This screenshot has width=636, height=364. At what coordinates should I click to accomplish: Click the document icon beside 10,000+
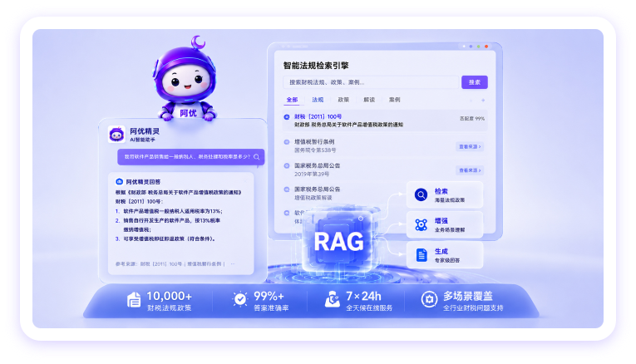(134, 300)
